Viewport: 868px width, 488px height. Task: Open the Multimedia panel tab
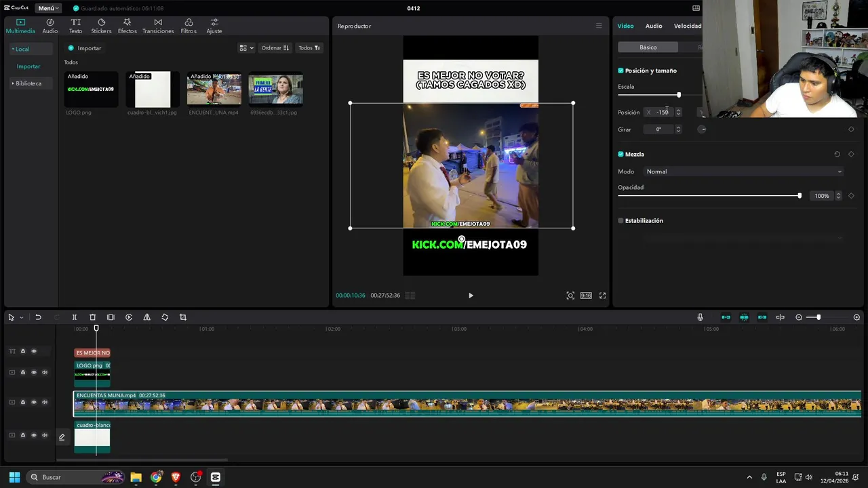coord(20,26)
